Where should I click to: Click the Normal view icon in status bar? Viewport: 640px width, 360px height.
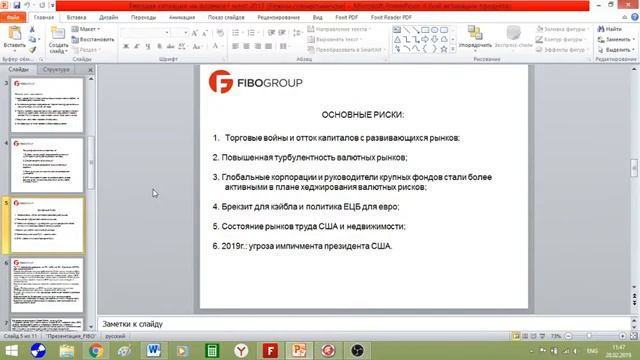point(516,336)
